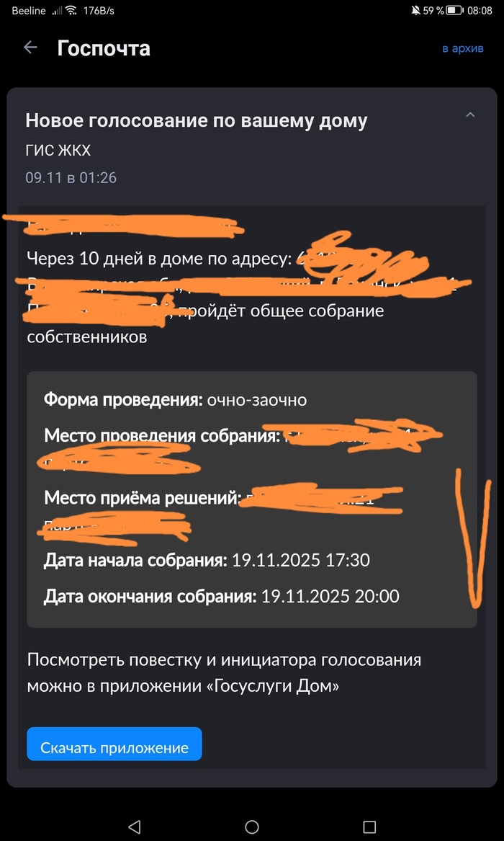Tap the «Форма проведения: очно-заочно» line
Image resolution: width=504 pixels, height=841 pixels.
tap(176, 400)
